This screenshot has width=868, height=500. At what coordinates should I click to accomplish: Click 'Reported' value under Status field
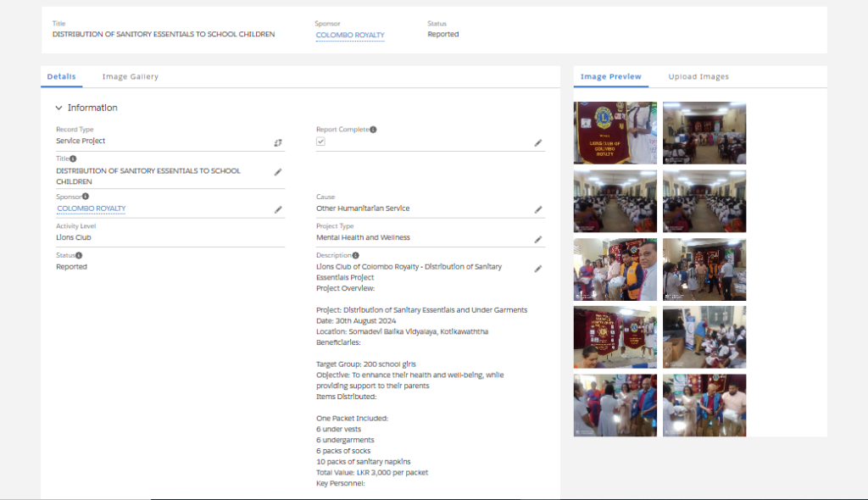[x=71, y=267]
